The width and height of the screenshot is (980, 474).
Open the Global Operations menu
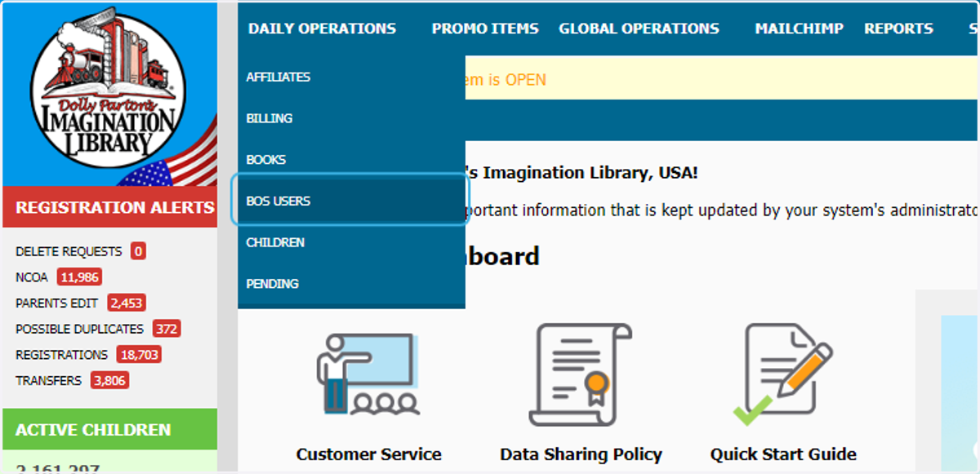[x=639, y=29]
